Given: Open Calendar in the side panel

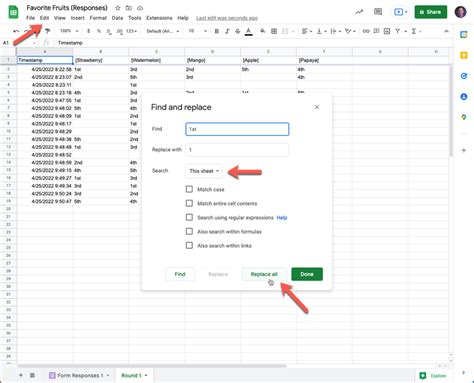Looking at the screenshot, I should pos(464,34).
